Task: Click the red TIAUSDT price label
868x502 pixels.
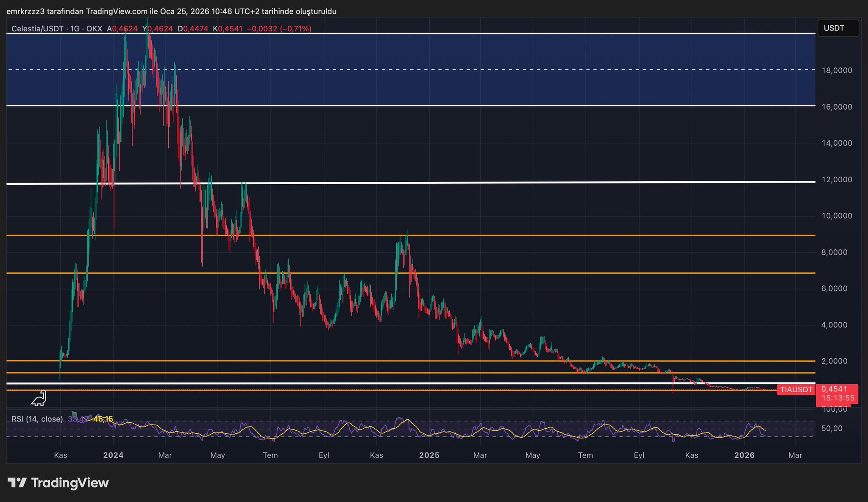Action: 796,390
